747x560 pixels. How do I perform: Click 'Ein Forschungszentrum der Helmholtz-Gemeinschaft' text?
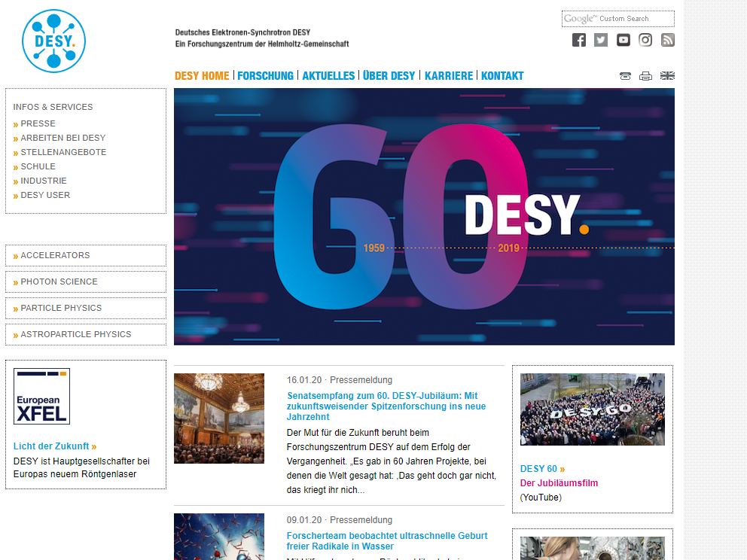click(x=262, y=44)
